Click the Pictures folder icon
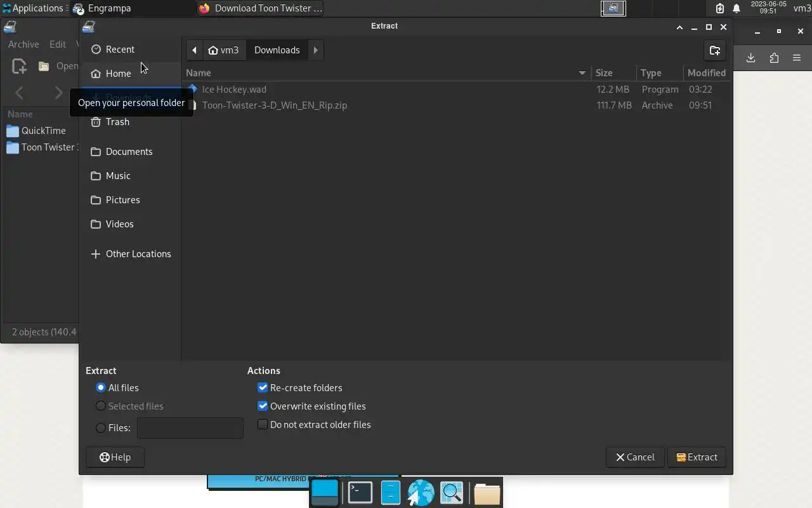Image resolution: width=812 pixels, height=508 pixels. click(x=96, y=200)
